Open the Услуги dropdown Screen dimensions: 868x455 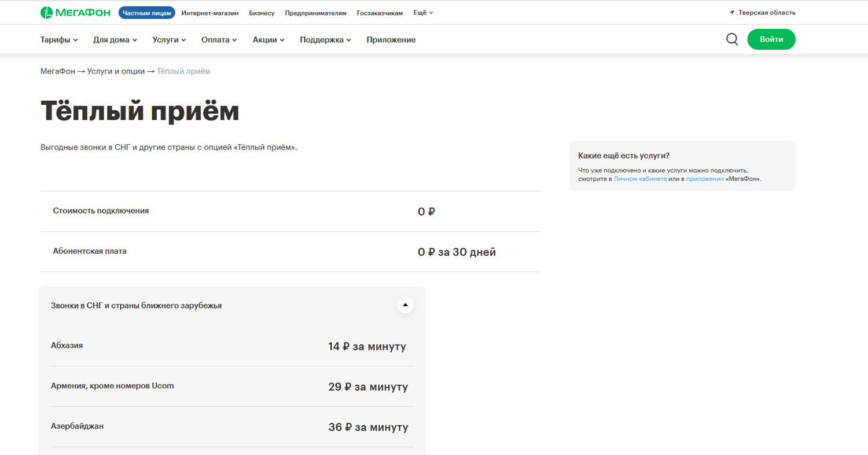pos(170,40)
